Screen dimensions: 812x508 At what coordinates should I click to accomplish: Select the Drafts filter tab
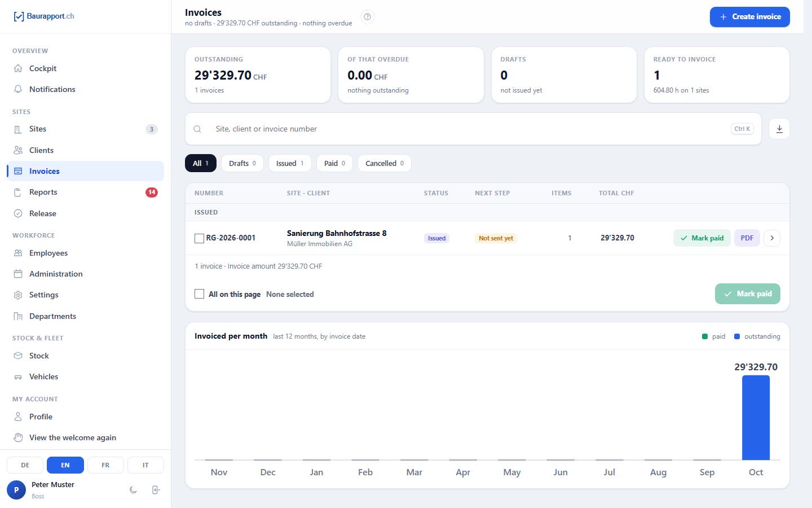coord(242,163)
